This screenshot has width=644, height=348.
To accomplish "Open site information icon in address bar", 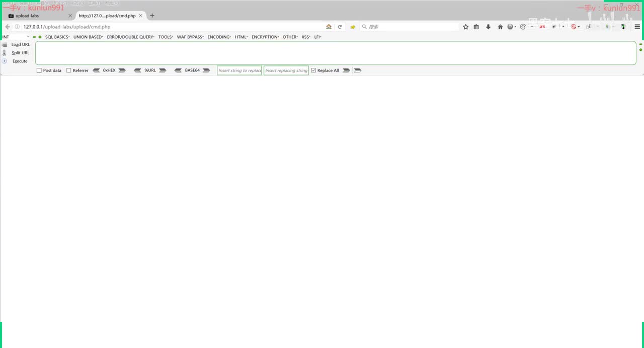I will (17, 27).
